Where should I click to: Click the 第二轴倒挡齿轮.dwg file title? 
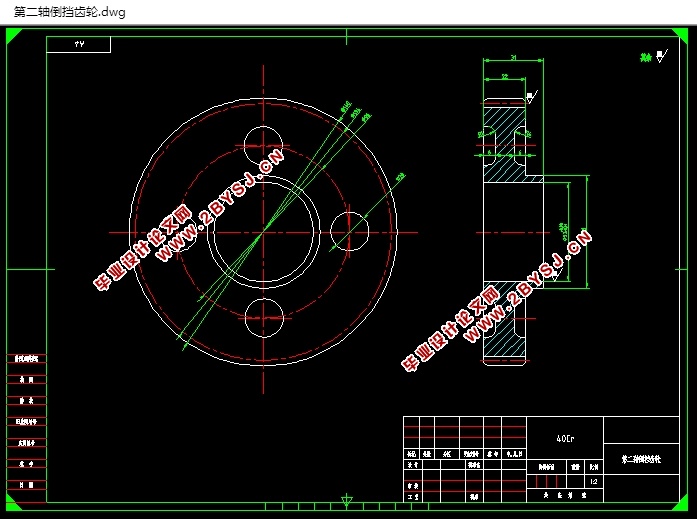click(70, 12)
